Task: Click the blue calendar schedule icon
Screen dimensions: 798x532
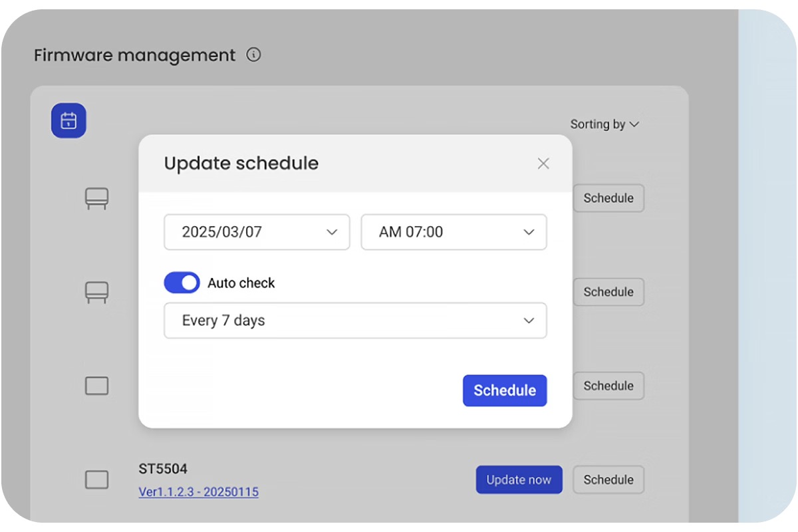Action: pos(68,121)
